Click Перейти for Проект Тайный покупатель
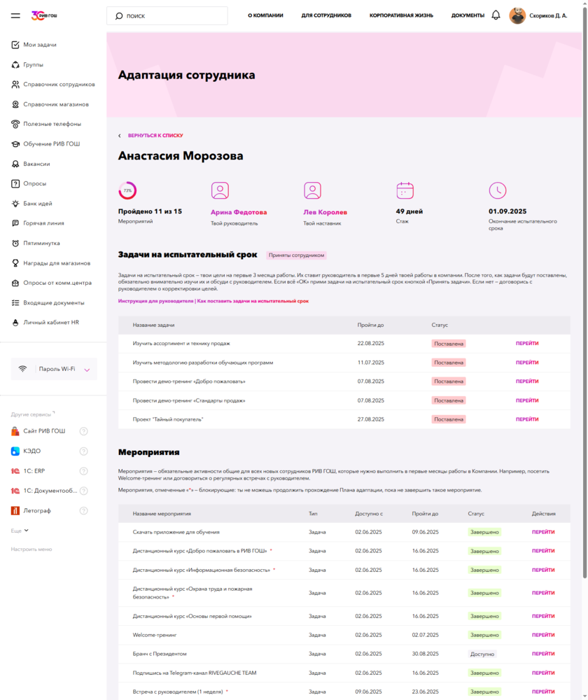This screenshot has height=700, width=588. (x=527, y=419)
